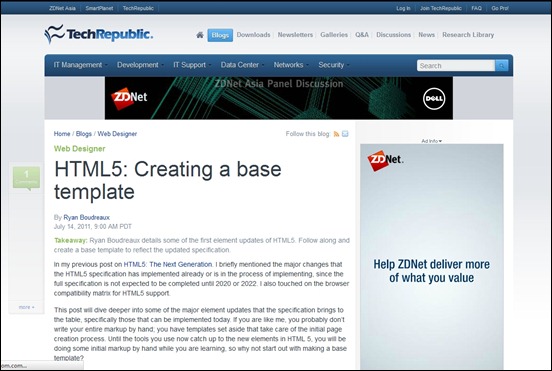Click the article title HTML5: Creating a base template

[x=168, y=180]
